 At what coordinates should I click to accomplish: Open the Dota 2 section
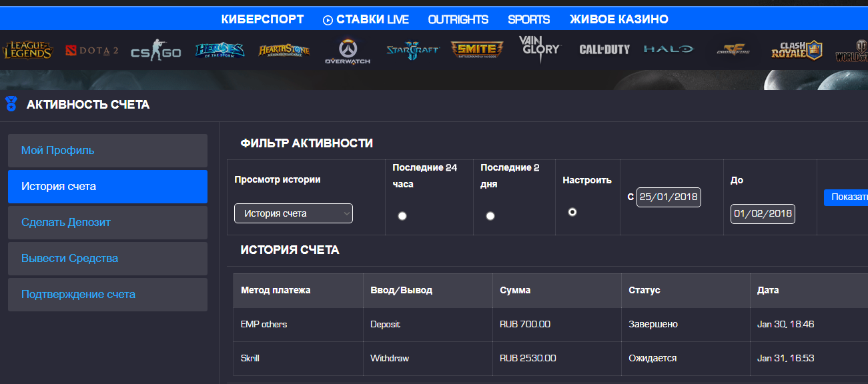click(91, 49)
